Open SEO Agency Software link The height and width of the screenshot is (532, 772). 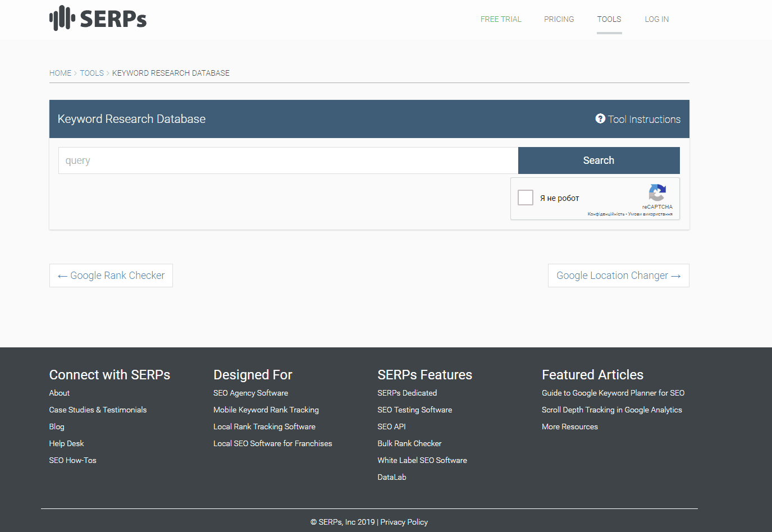coord(250,393)
